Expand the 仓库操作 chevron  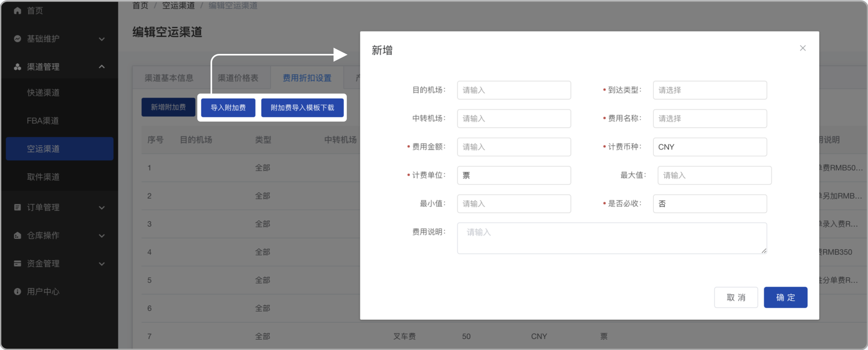click(x=102, y=236)
